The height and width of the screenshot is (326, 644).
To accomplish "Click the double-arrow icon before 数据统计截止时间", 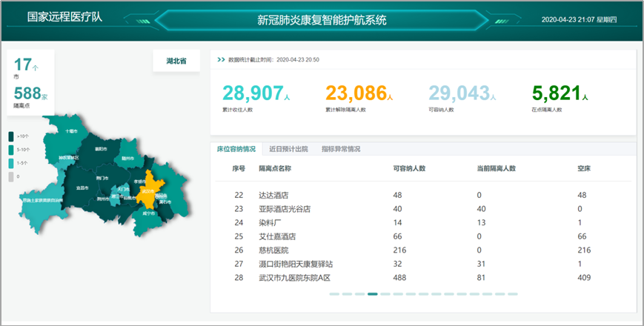I will click(221, 59).
